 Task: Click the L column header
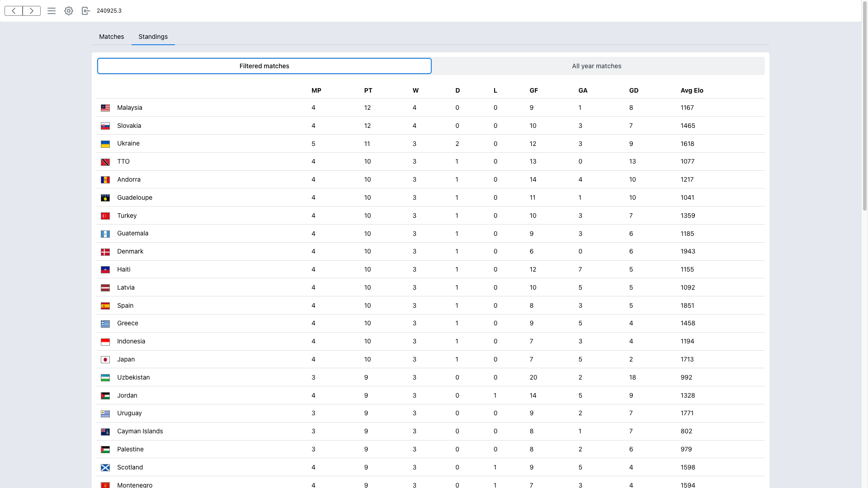click(495, 90)
